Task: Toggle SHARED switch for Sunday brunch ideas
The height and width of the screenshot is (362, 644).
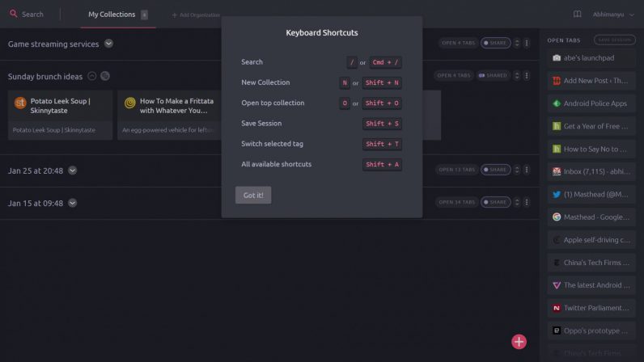Action: [493, 75]
